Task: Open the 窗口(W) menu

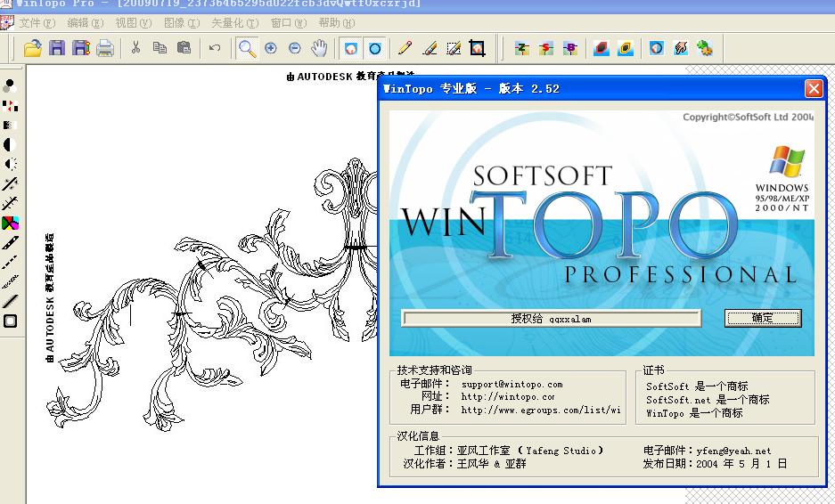Action: (x=289, y=23)
